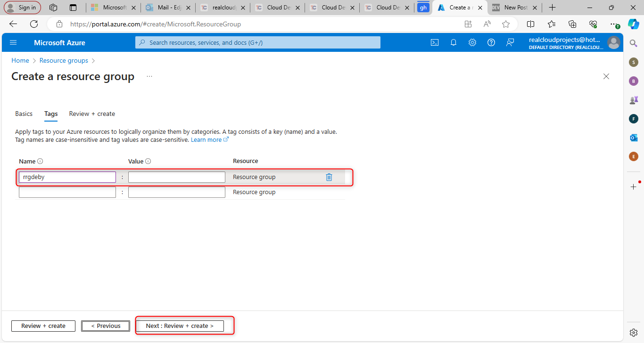View site information lock icon
This screenshot has height=343, width=644.
pos(59,24)
